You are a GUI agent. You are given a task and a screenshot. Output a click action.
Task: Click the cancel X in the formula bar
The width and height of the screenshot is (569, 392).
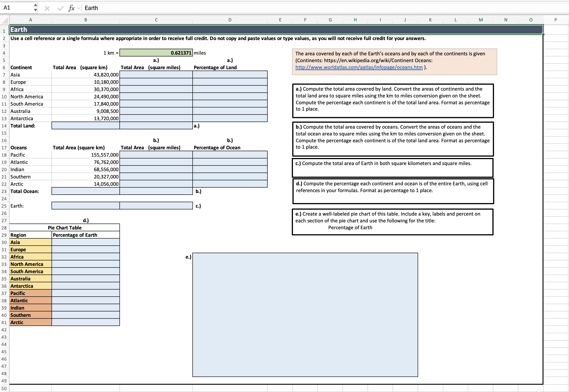47,8
